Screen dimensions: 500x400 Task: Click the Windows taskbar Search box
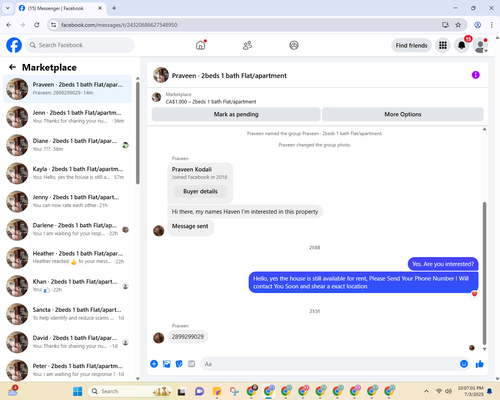click(130, 391)
